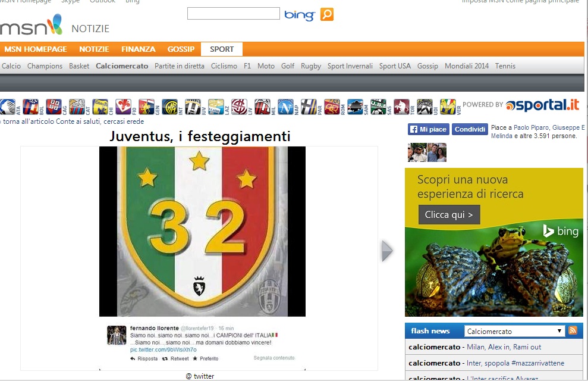Click the Clicca qui ad button
The image size is (588, 381).
[449, 215]
